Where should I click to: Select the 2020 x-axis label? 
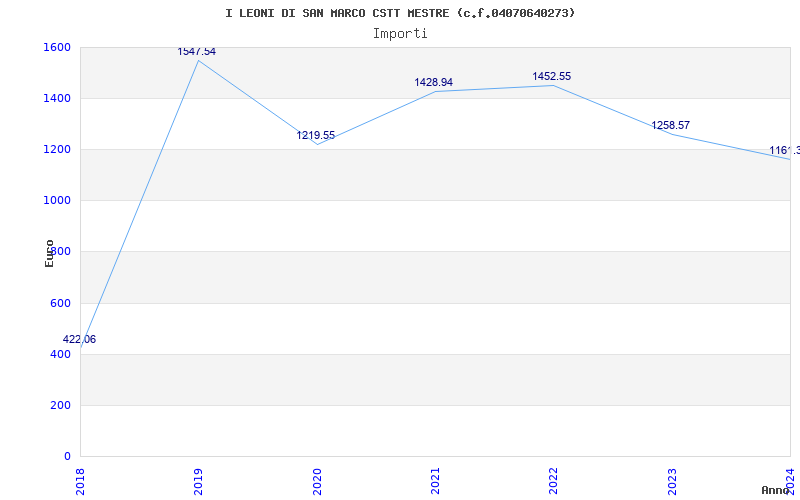pos(317,482)
